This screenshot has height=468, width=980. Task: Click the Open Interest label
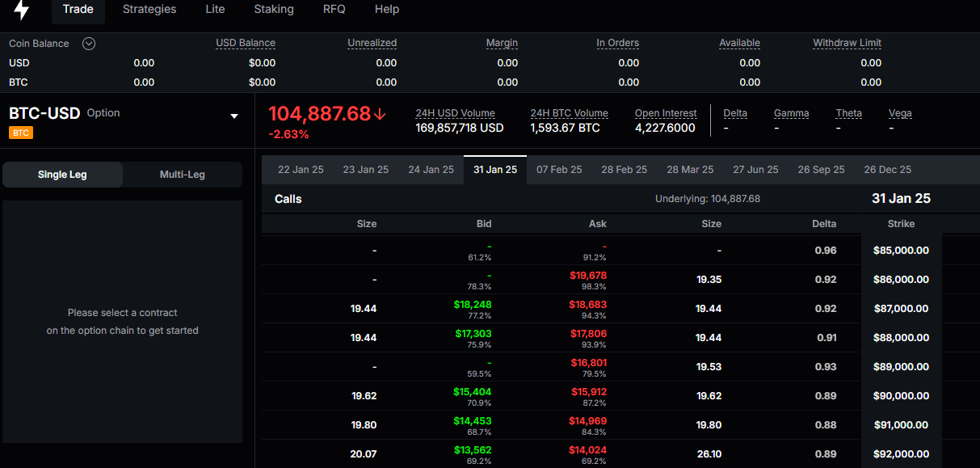(x=666, y=114)
